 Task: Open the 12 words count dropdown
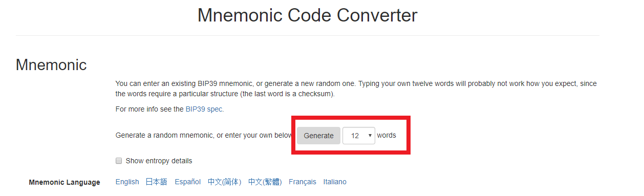point(358,136)
